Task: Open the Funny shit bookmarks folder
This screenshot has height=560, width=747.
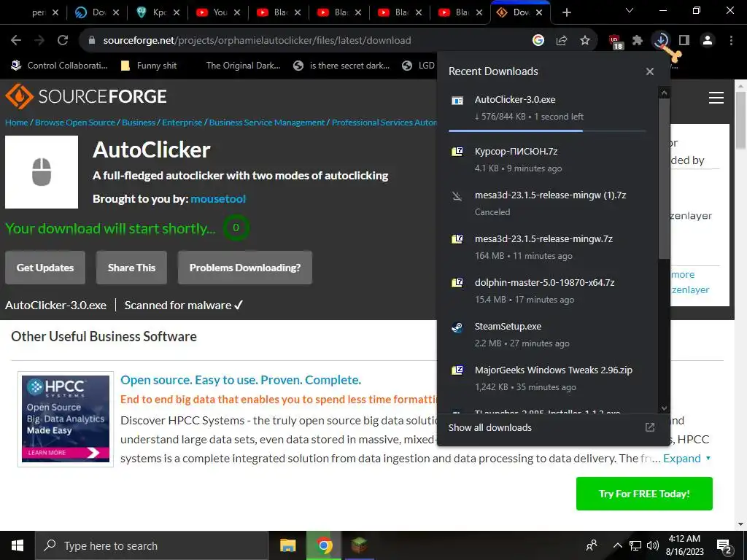Action: (149, 66)
